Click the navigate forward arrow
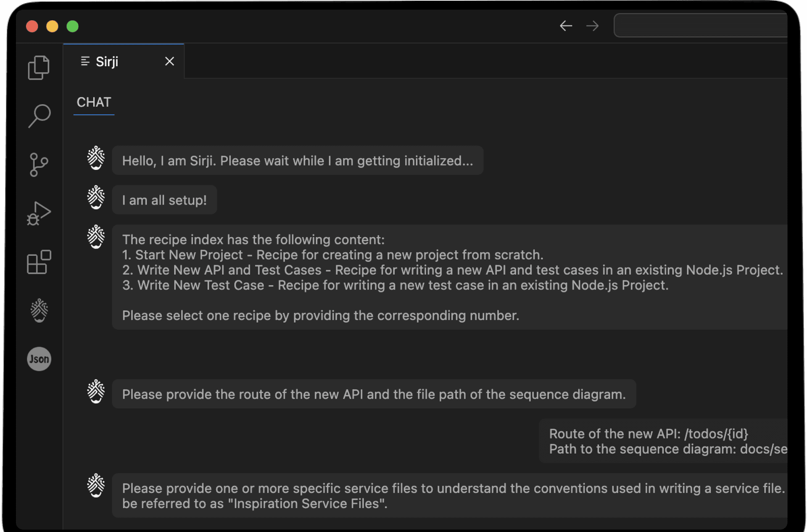This screenshot has height=532, width=807. click(x=592, y=26)
